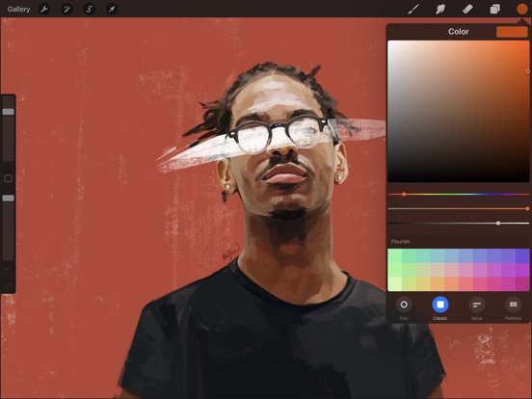
Task: Click the orange color swatch beside Color title
Action: 512,32
